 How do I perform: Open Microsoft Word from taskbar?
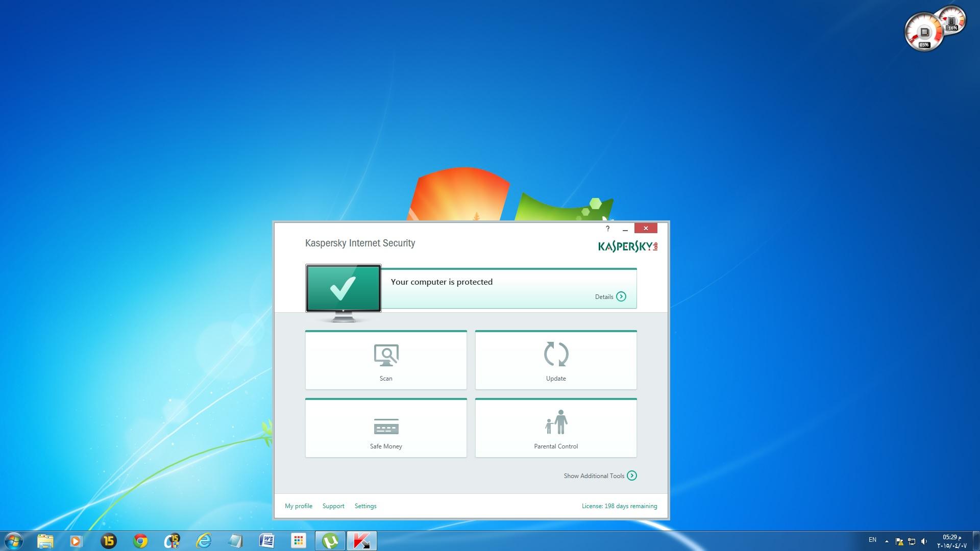[x=267, y=541]
